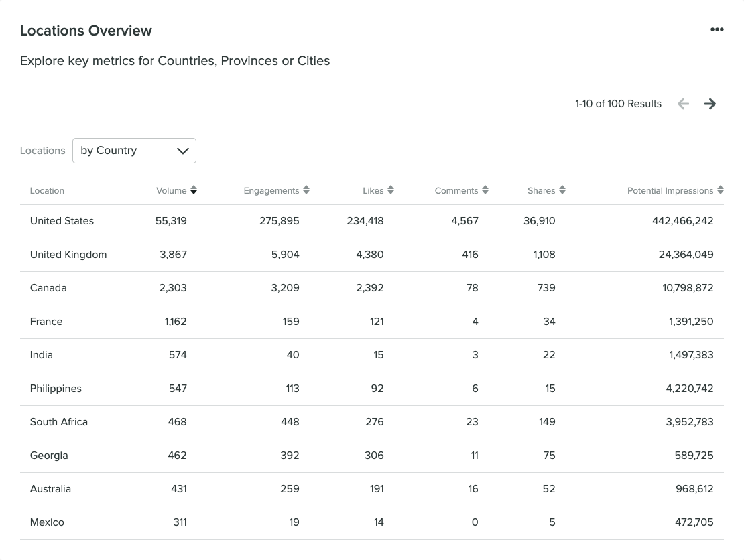
Task: Click United States comments 4,567
Action: pos(464,221)
